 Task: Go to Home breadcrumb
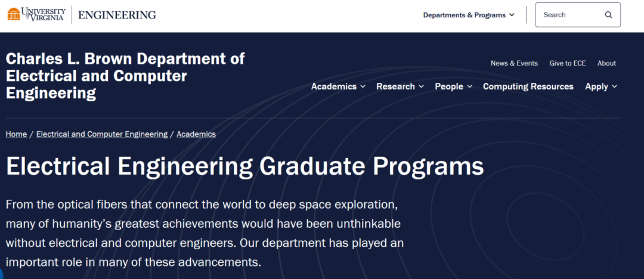click(x=17, y=134)
